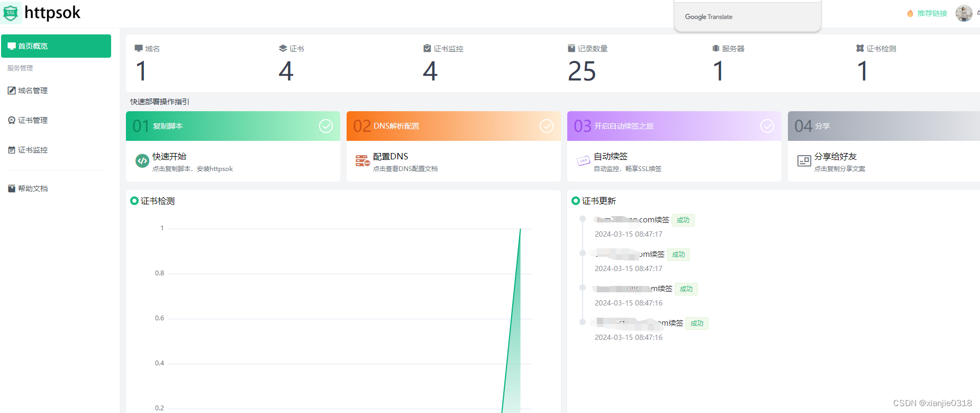980x413 pixels.
Task: Click the 证书 stat layers icon
Action: click(283, 48)
